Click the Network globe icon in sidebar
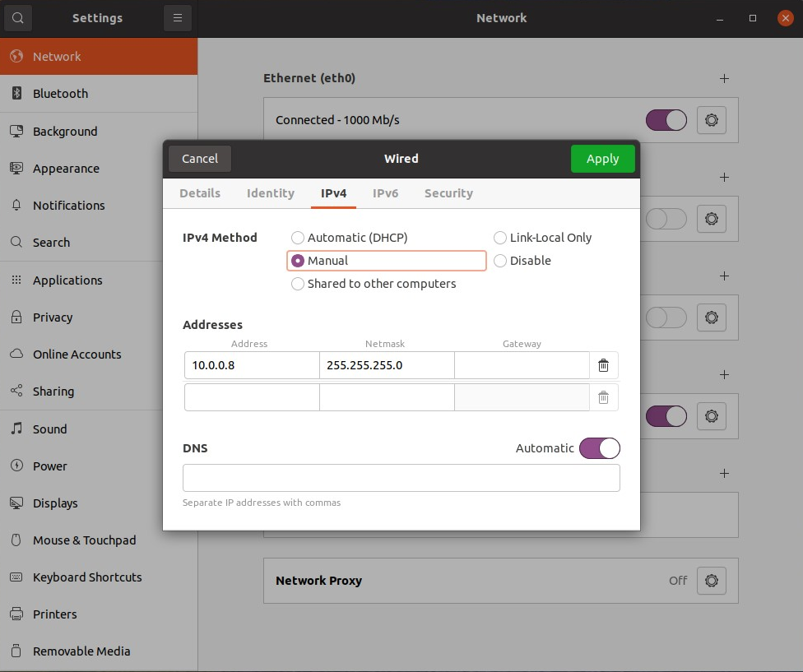Viewport: 803px width, 672px height. 16,56
